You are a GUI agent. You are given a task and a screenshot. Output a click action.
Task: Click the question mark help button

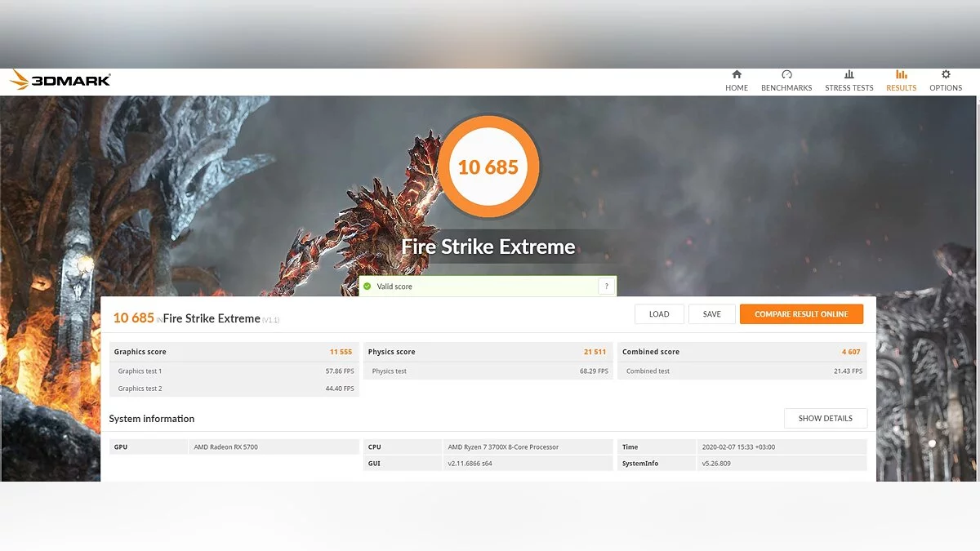[606, 287]
